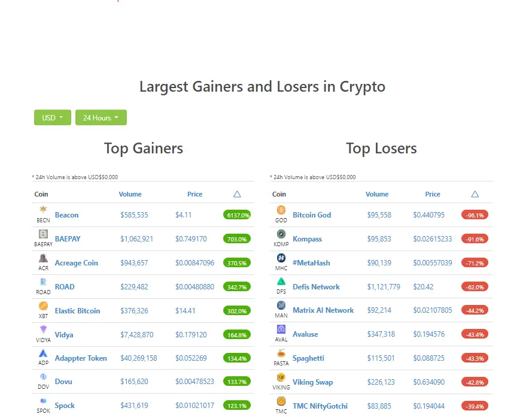Image resolution: width=532 pixels, height=417 pixels.
Task: Click the Adappter Token ADP icon
Action: click(x=43, y=353)
